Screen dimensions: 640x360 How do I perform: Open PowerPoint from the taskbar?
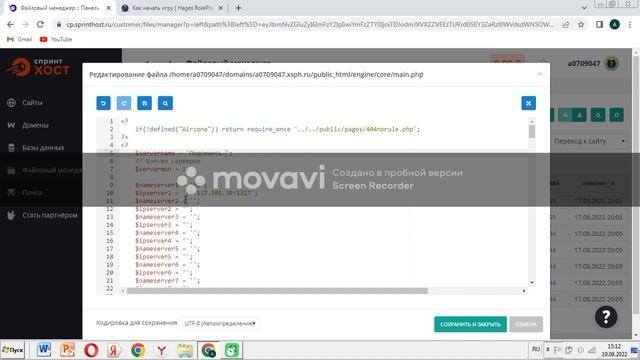(68, 350)
